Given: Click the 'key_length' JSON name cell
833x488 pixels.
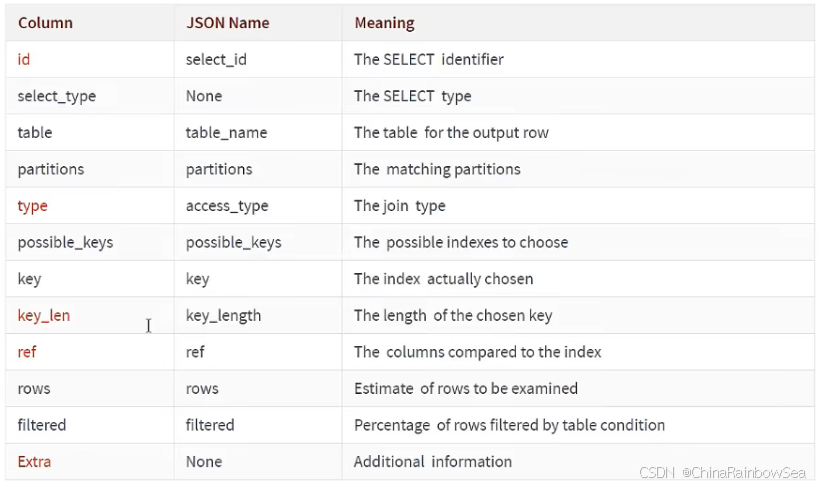Looking at the screenshot, I should [x=223, y=316].
